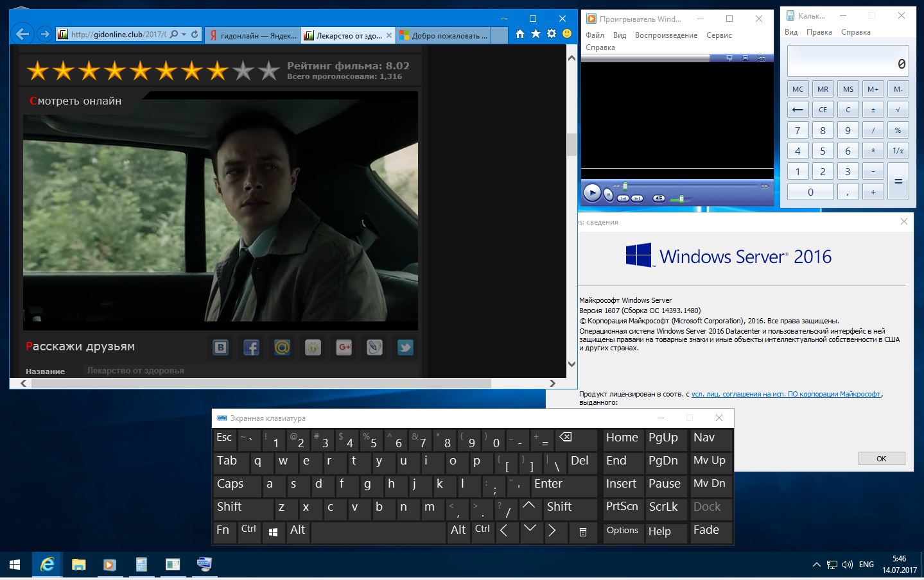
Task: Open Internet Explorer home page
Action: [x=520, y=34]
